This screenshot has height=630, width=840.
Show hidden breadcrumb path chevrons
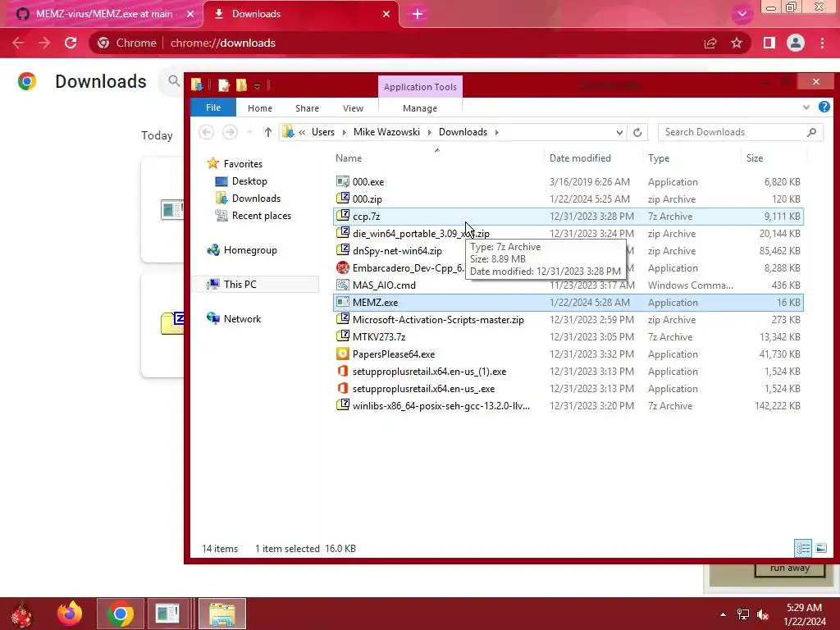click(x=302, y=132)
